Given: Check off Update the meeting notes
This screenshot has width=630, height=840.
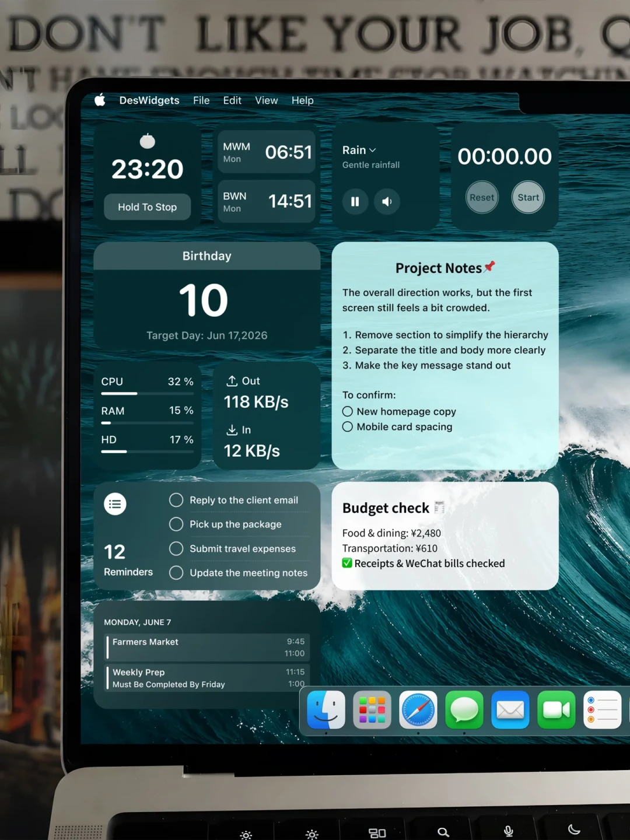Looking at the screenshot, I should 176,573.
